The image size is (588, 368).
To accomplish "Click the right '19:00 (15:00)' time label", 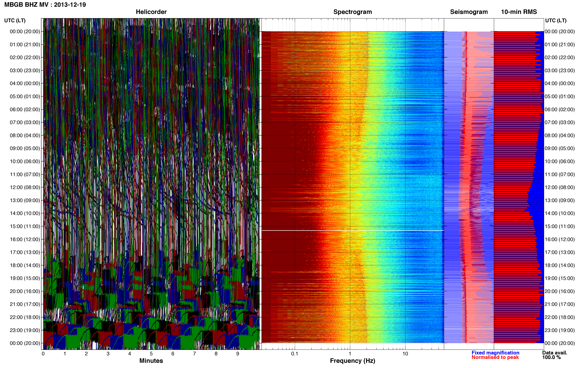I will coord(560,278).
